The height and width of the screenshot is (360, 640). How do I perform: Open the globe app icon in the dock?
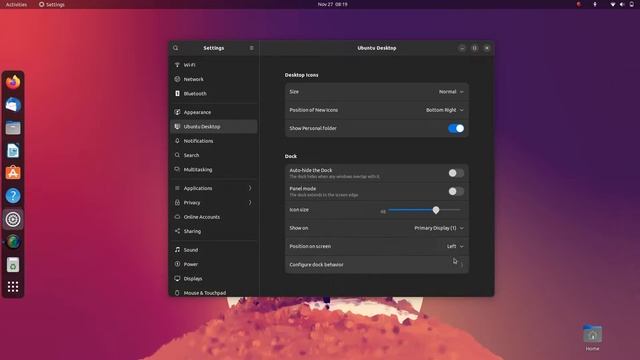pos(13,242)
